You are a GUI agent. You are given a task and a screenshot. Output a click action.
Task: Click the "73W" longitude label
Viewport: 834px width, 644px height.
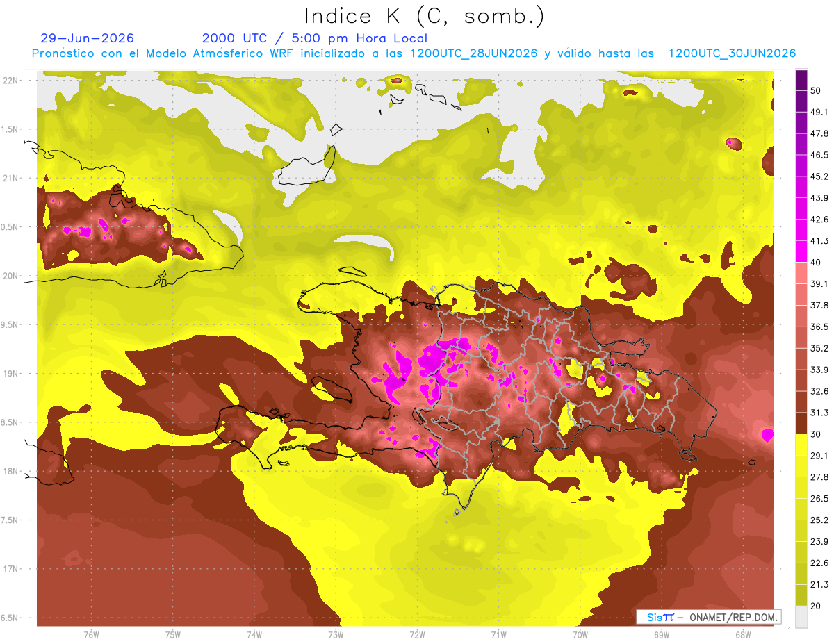(336, 635)
